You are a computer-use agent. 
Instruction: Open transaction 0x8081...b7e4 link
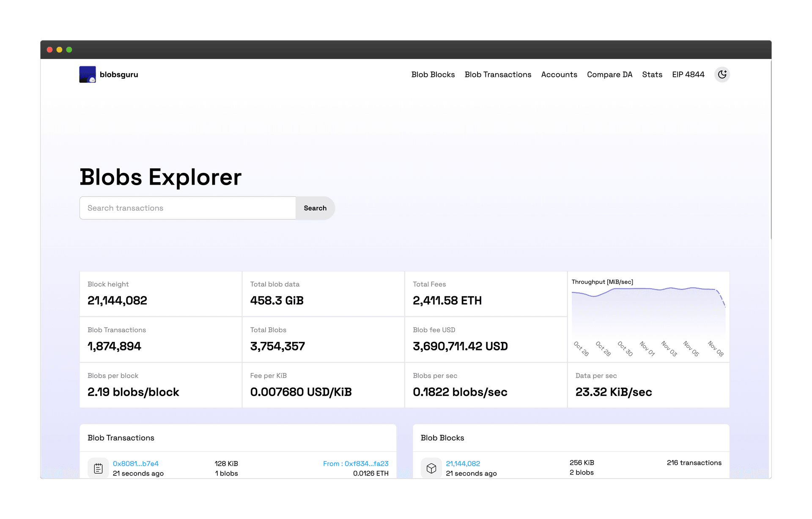[135, 464]
